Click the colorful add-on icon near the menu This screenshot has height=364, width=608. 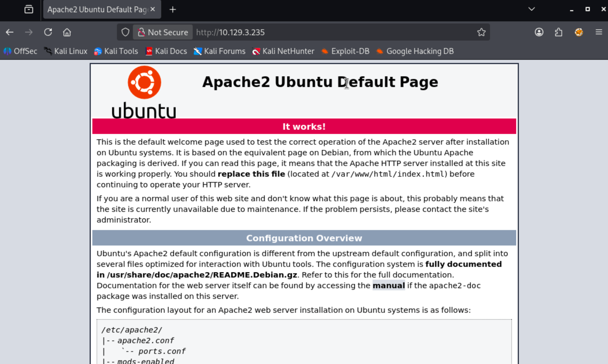click(x=578, y=32)
